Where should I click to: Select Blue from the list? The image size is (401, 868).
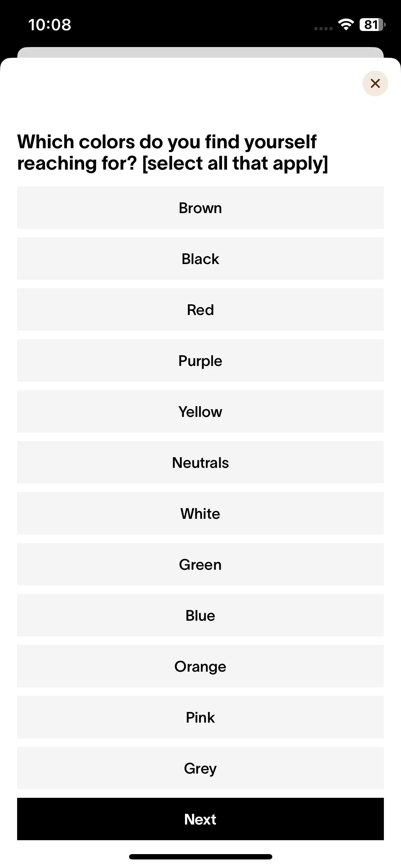(x=200, y=615)
